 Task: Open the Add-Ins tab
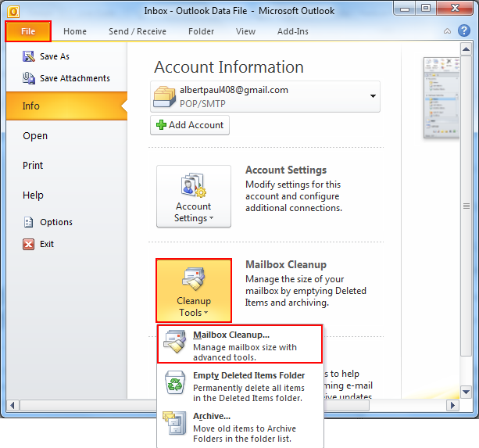pyautogui.click(x=293, y=31)
